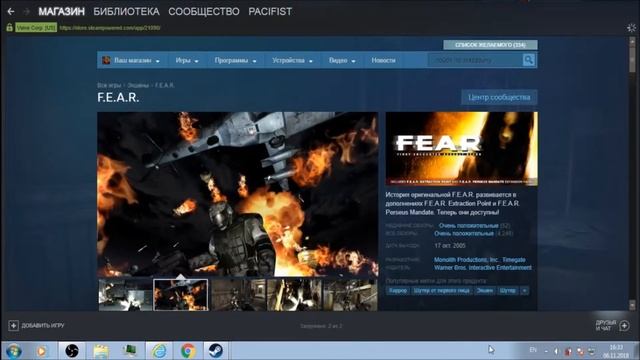640x360 pixels.
Task: Click the plus icon beside ДОБАВИТЬ ИГРУ
Action: click(x=13, y=325)
